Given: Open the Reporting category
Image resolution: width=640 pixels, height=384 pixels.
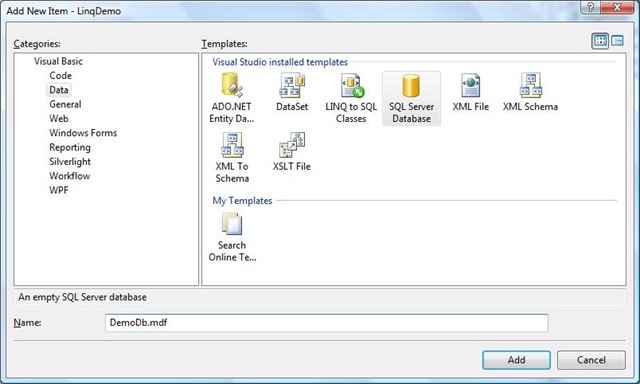Looking at the screenshot, I should [70, 147].
